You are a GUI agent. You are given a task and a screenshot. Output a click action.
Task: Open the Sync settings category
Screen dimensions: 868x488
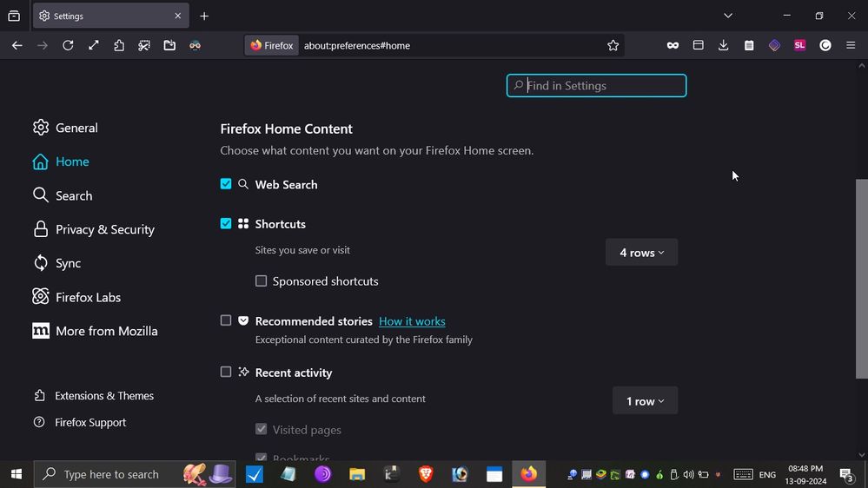57,263
